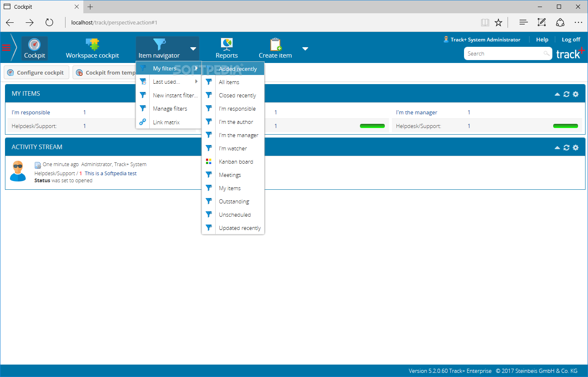Choose I'm the author filter
The height and width of the screenshot is (377, 588).
tap(233, 122)
